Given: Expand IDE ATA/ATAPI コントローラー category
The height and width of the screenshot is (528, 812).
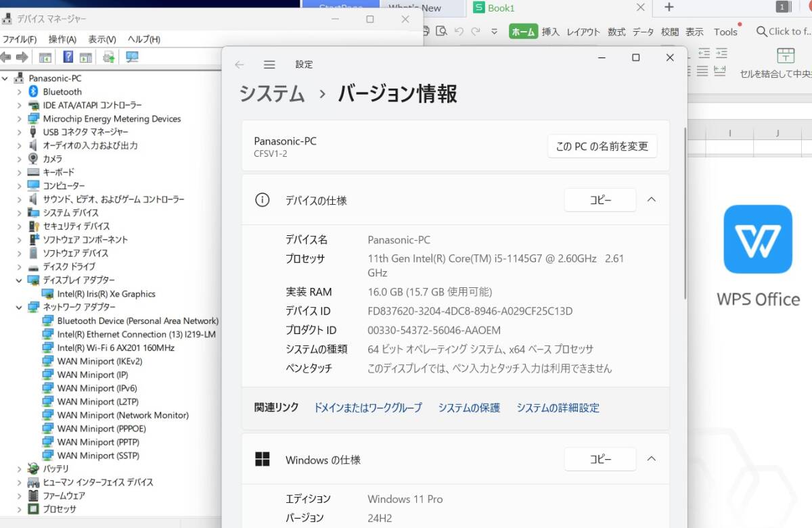Looking at the screenshot, I should [19, 105].
